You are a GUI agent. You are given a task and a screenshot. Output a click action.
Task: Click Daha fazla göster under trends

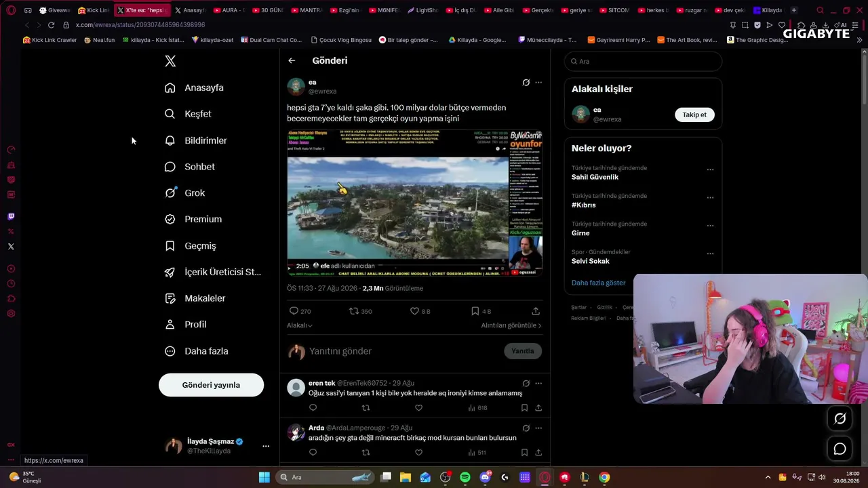click(598, 283)
